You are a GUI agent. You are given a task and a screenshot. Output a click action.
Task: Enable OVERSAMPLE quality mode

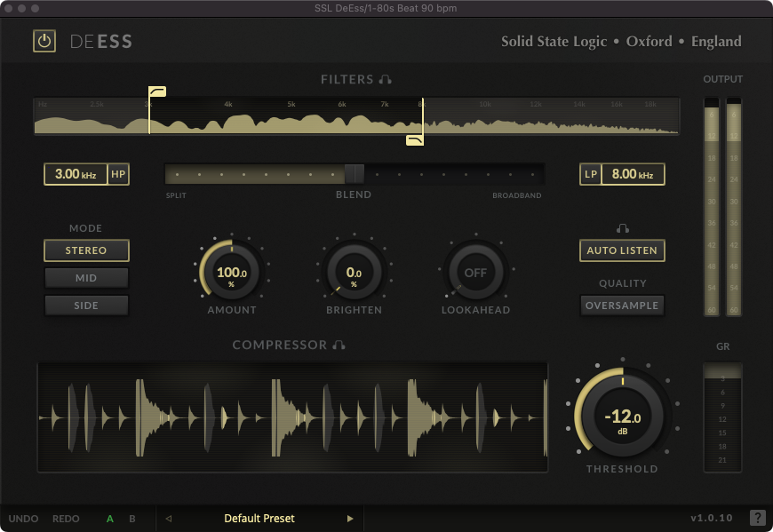click(x=622, y=306)
